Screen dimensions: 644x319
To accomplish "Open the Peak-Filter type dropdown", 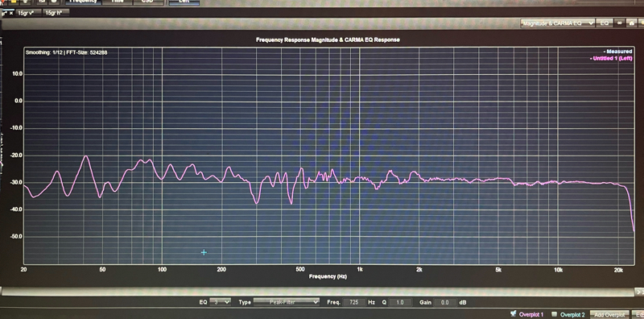I will point(287,302).
